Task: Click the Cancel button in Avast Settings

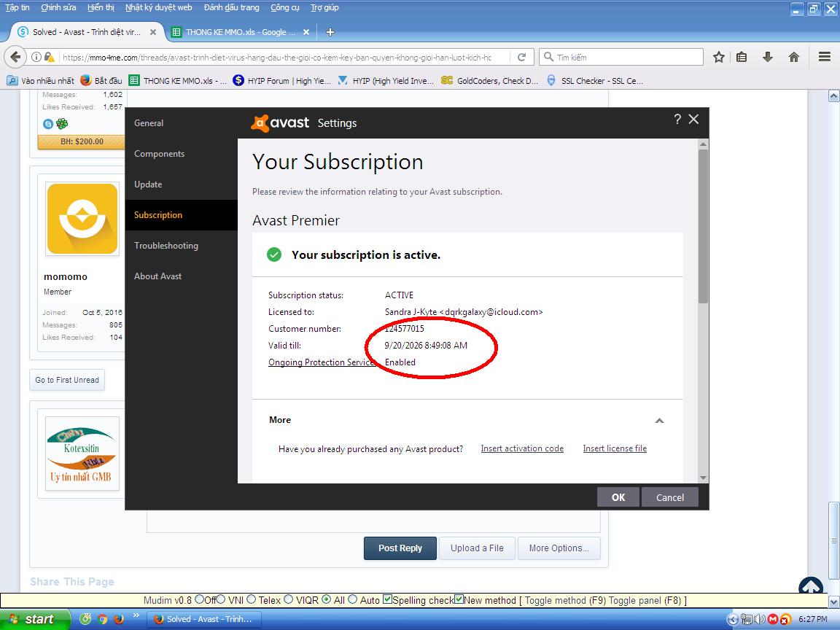Action: click(x=670, y=497)
